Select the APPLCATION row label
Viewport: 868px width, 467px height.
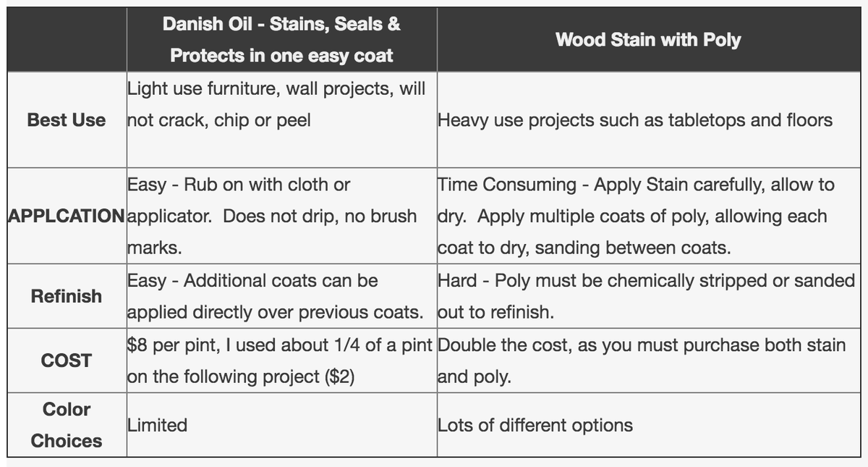click(67, 216)
